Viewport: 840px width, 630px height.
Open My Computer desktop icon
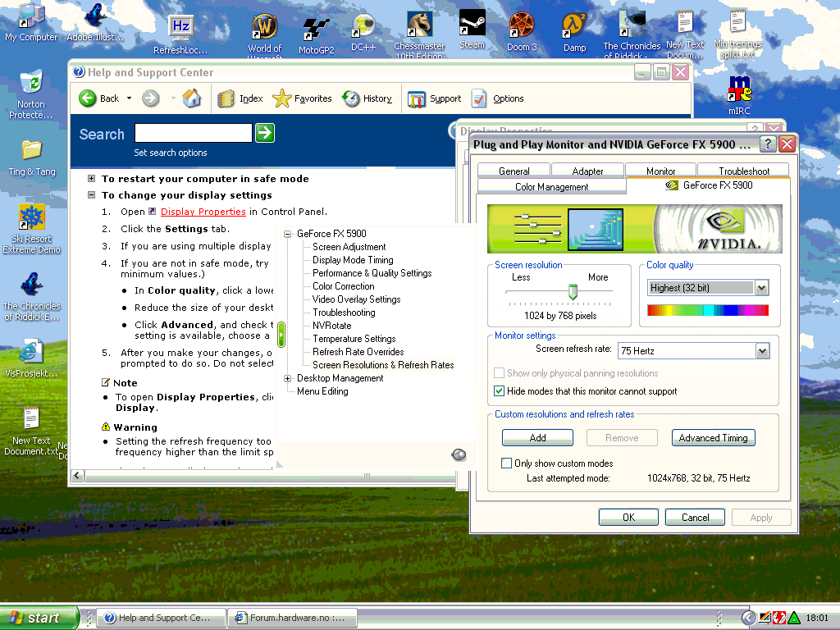(30, 21)
